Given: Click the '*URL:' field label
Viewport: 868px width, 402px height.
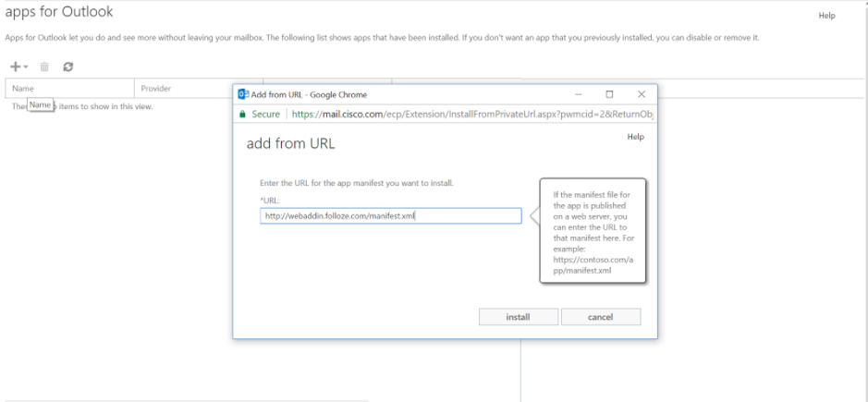Looking at the screenshot, I should (270, 201).
